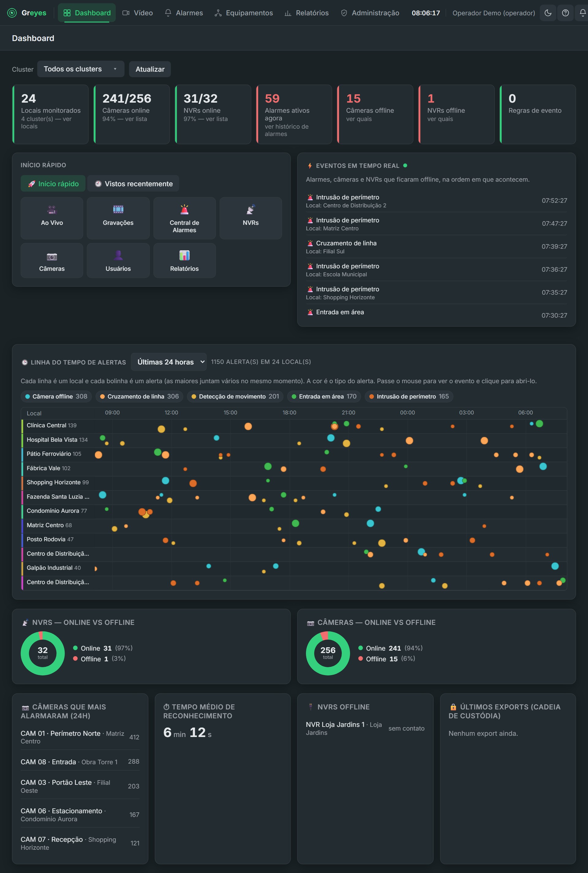588x873 pixels.
Task: Open Intrusão de perímetro Escola Municipal event
Action: (436, 270)
